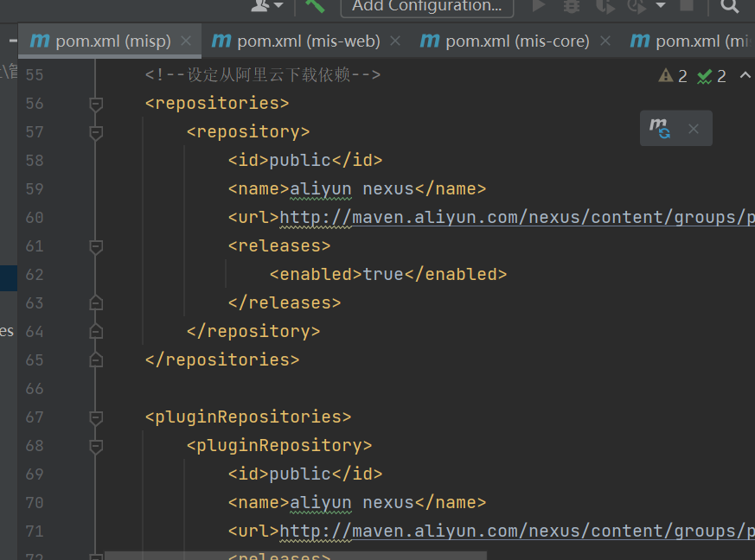Click the Debug bug icon

click(x=572, y=6)
